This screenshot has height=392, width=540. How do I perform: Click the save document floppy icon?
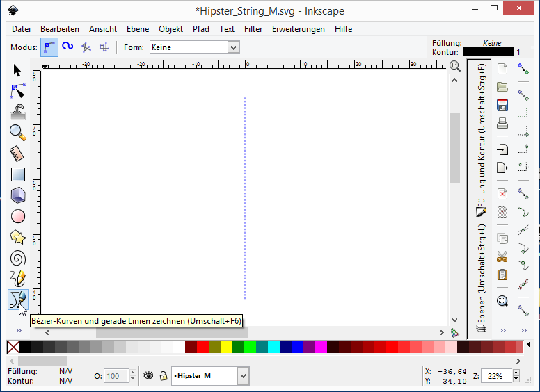[502, 106]
